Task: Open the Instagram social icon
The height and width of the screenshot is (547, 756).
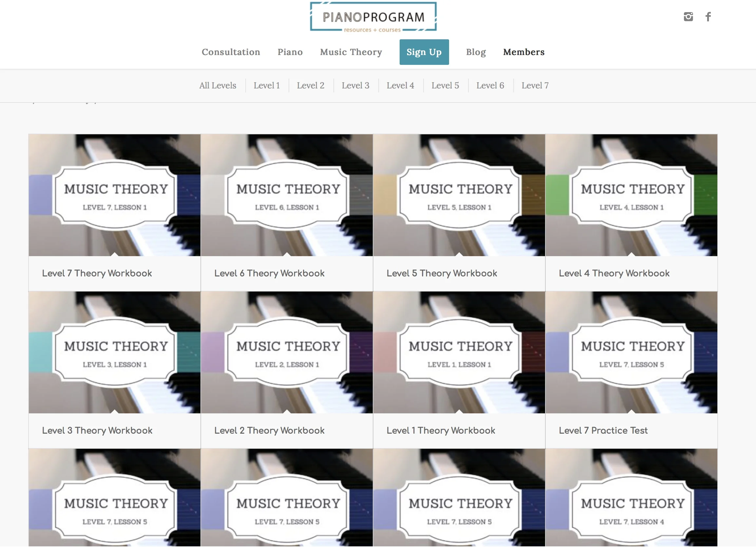Action: point(688,17)
